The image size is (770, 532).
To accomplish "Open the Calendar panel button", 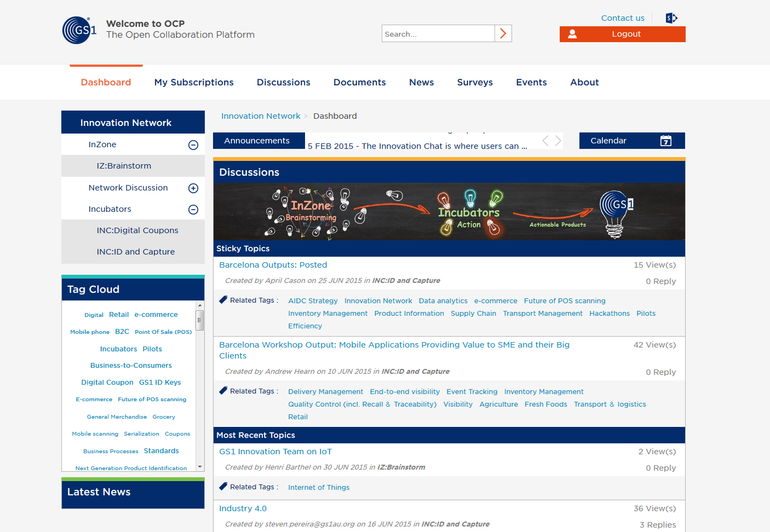I will pos(632,141).
